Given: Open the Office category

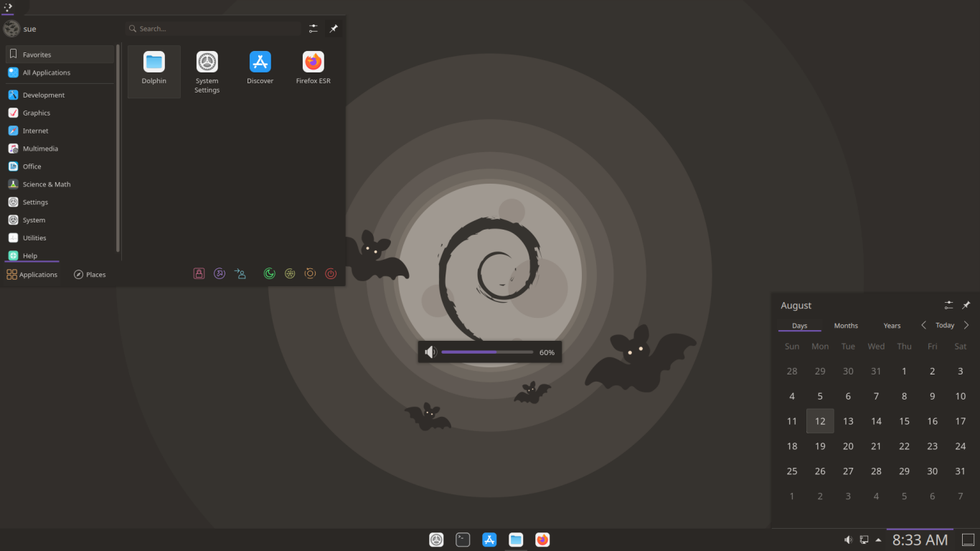Looking at the screenshot, I should click(60, 166).
